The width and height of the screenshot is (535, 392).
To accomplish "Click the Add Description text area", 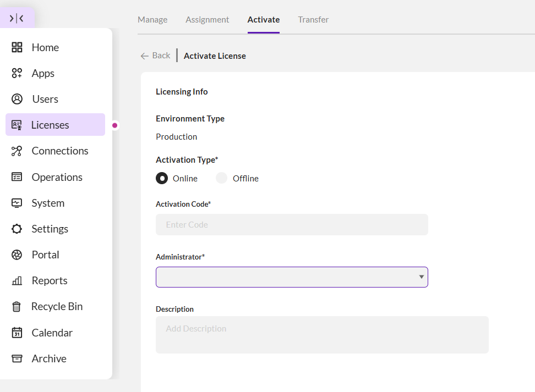I will 322,335.
